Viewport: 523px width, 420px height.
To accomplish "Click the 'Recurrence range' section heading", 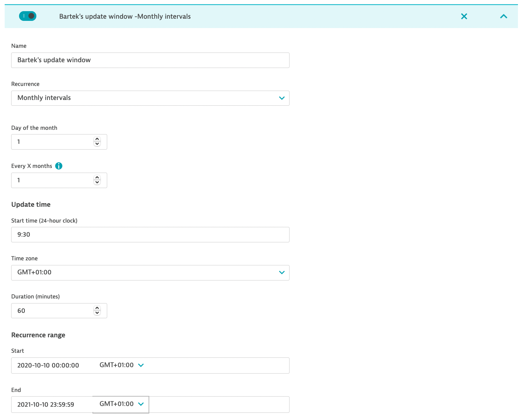I will point(38,335).
